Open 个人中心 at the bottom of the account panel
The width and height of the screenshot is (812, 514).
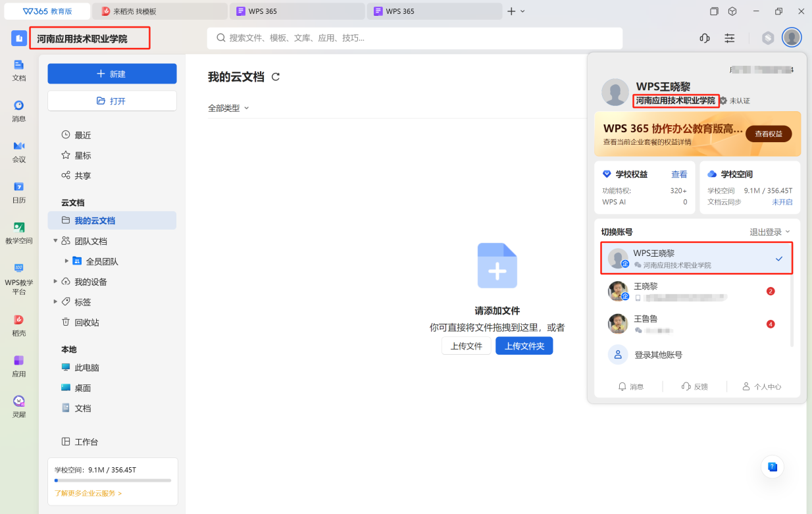click(762, 386)
